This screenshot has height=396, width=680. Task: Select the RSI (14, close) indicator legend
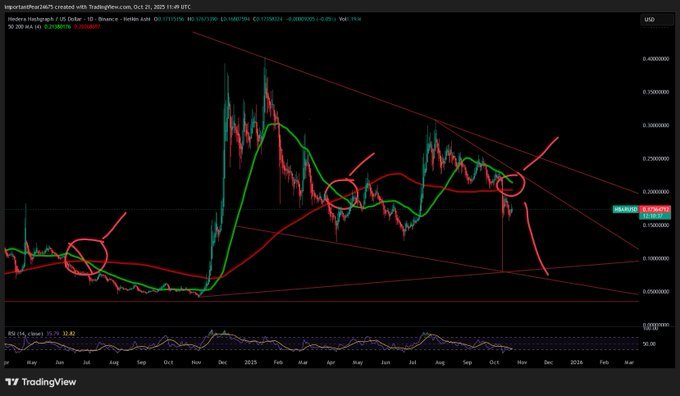point(26,334)
